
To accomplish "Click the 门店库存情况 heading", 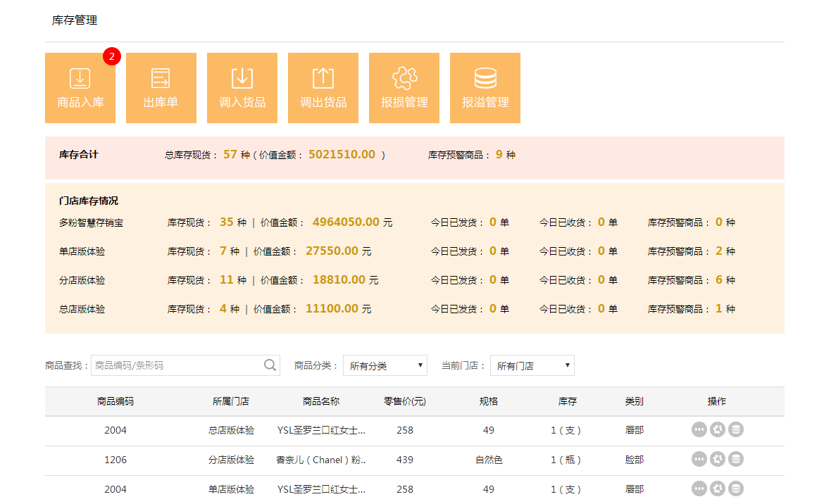I will click(x=89, y=201).
